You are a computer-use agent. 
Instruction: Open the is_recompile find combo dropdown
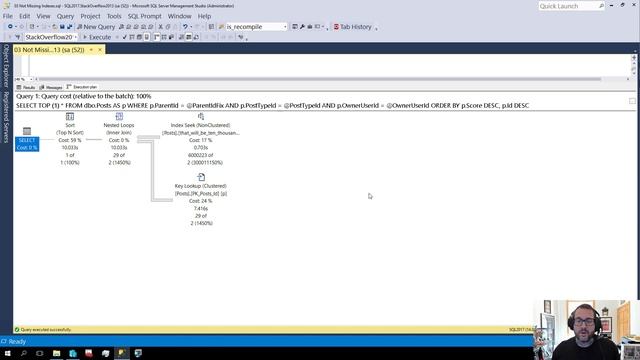coord(285,27)
